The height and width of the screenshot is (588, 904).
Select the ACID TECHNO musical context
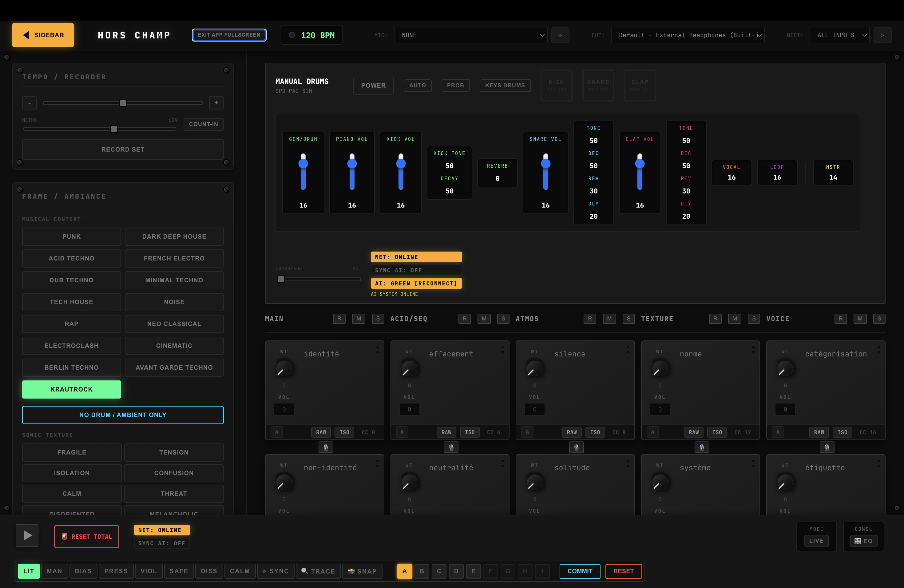pos(71,258)
